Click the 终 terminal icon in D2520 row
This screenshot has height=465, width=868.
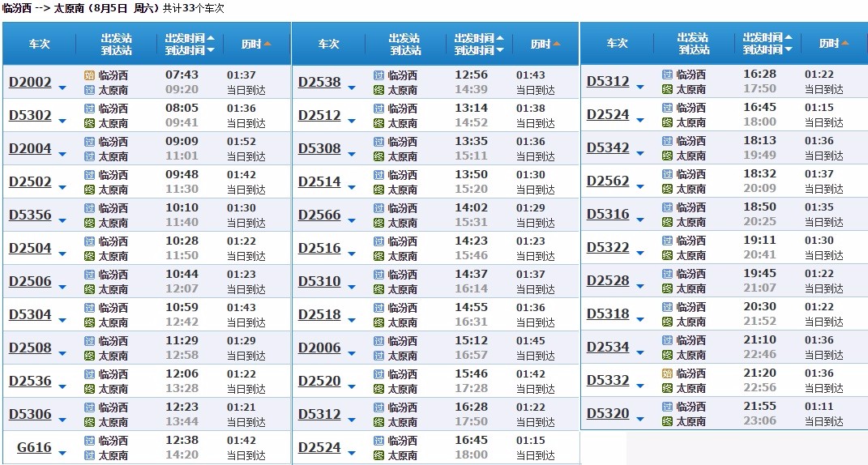tap(378, 389)
